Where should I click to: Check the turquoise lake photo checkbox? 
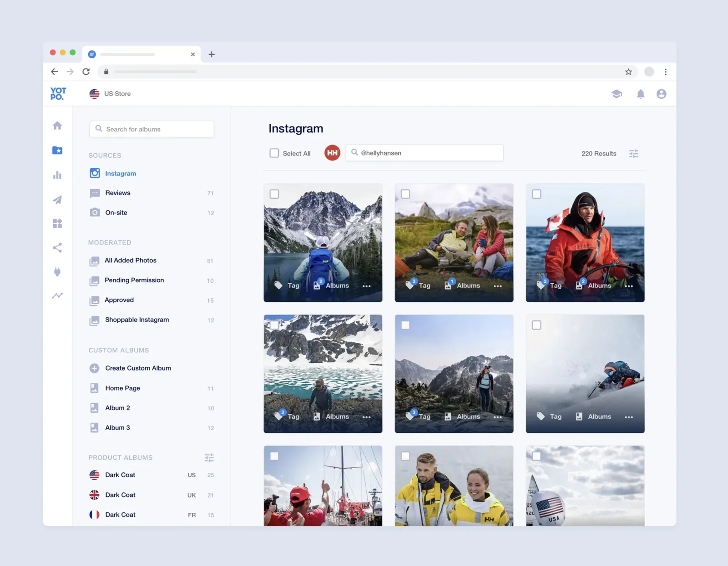pos(274,325)
